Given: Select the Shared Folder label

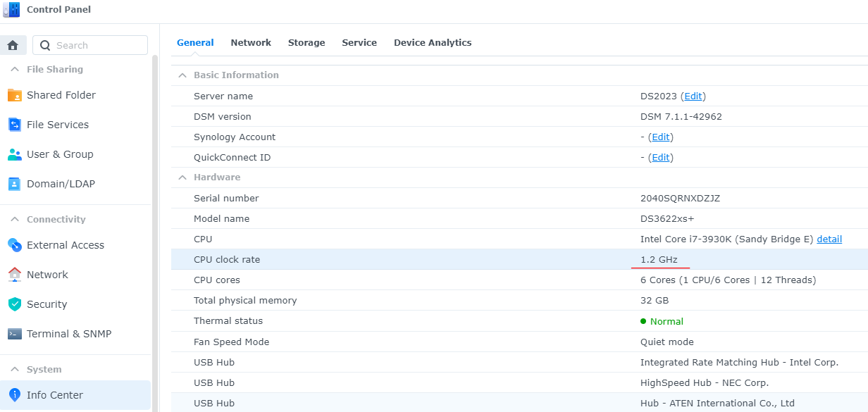Looking at the screenshot, I should (61, 95).
